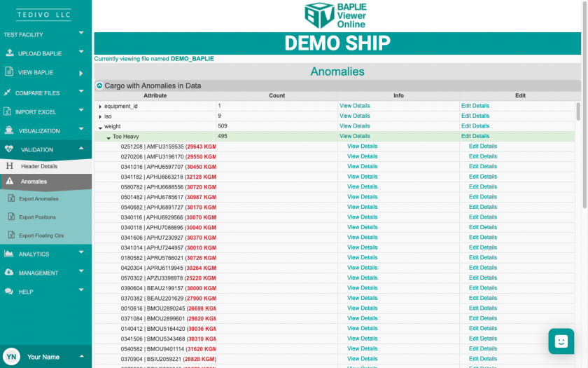Click the anomalies table scrollbar thumb

(578, 111)
